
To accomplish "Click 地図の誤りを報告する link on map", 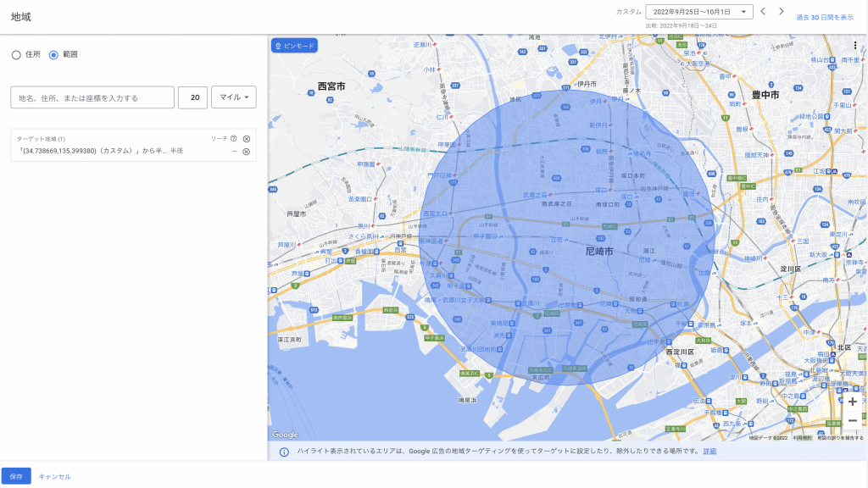I will click(x=840, y=438).
